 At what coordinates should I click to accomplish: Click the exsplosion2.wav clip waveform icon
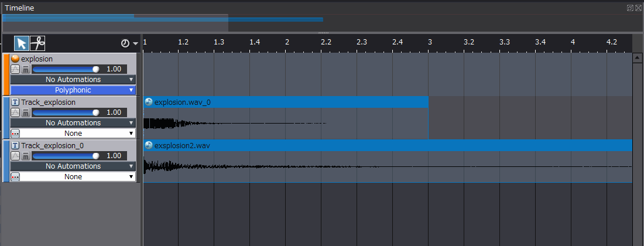(x=149, y=145)
